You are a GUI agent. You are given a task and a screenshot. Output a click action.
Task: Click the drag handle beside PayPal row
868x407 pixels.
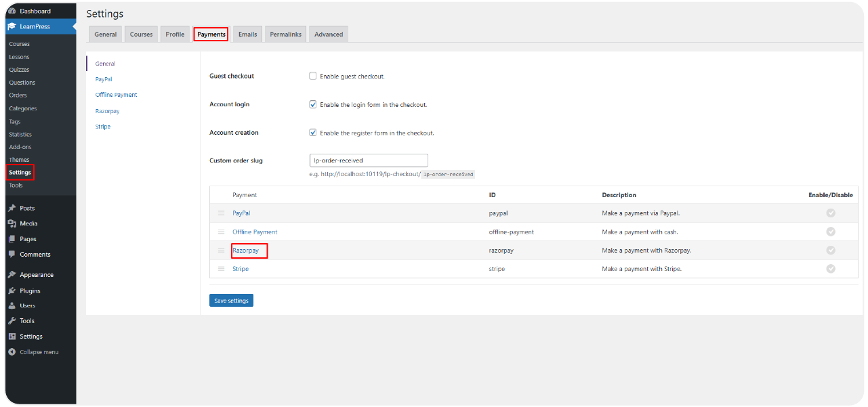point(221,213)
